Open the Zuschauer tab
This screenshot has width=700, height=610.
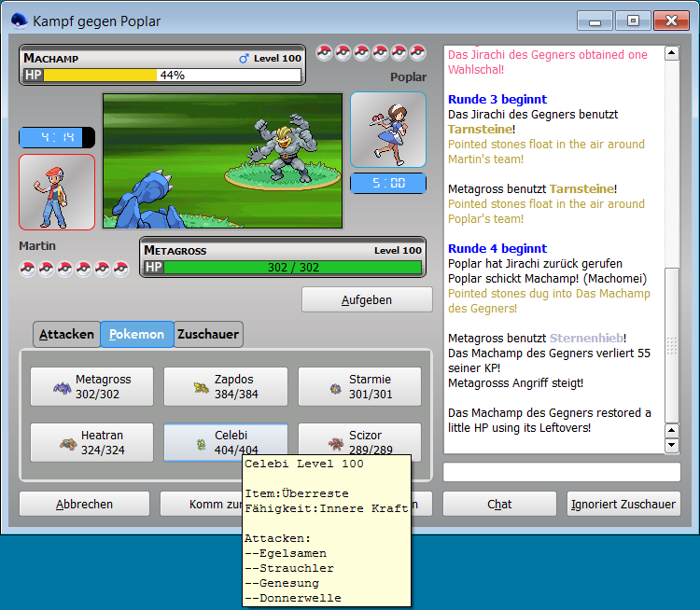pos(208,334)
